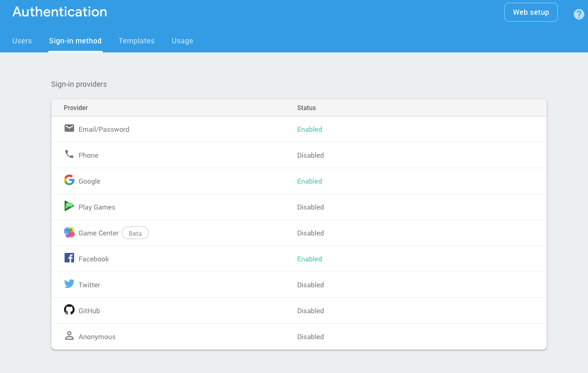
Task: Open the Templates tab
Action: [x=137, y=41]
